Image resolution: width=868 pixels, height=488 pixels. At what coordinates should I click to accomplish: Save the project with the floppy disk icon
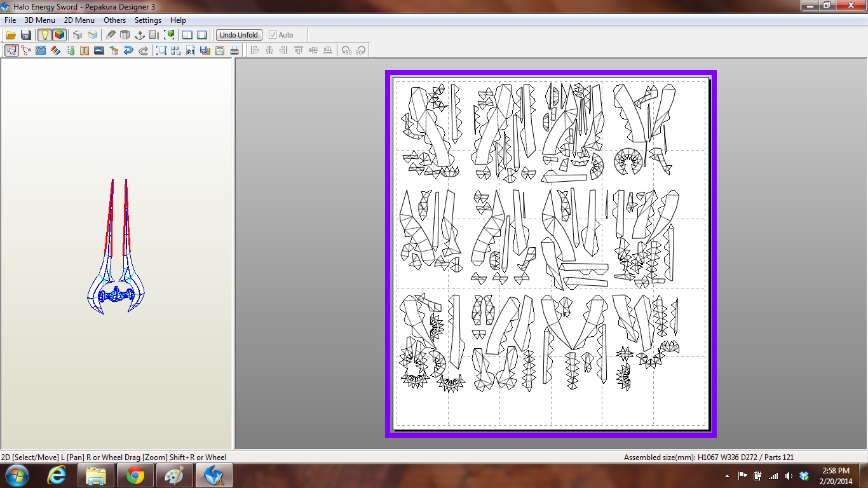(x=26, y=35)
